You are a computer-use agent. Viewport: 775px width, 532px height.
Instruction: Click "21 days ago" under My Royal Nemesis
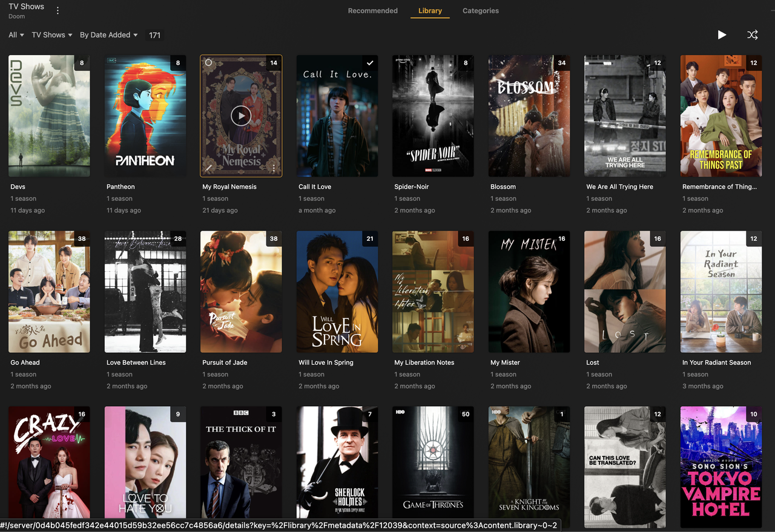pos(220,211)
